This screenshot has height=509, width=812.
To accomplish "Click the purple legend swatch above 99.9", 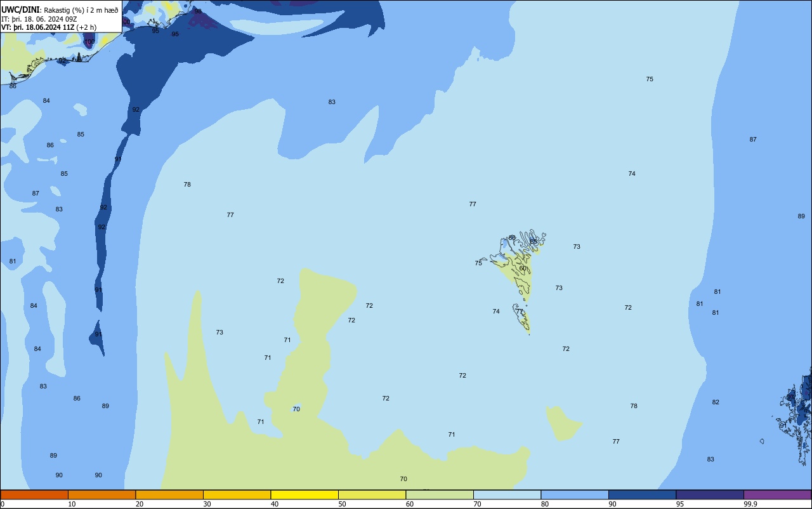I will [x=777, y=494].
